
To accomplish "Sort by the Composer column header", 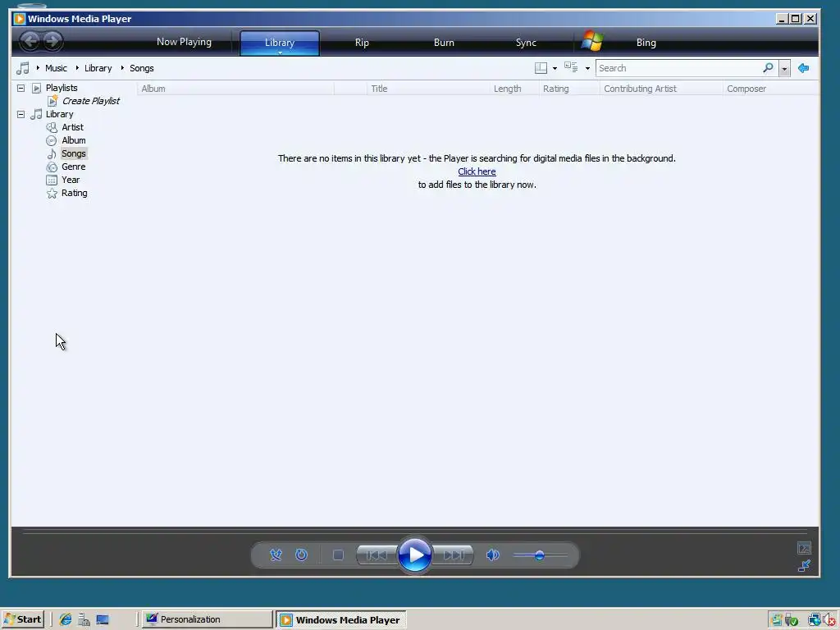I will pyautogui.click(x=770, y=89).
